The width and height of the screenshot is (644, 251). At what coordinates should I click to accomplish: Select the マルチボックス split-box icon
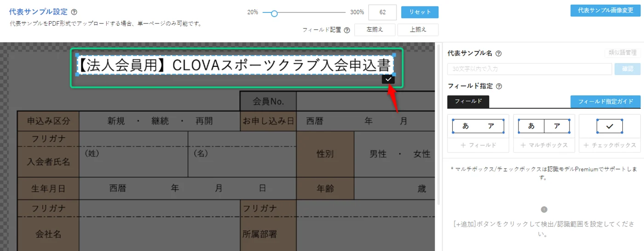[544, 126]
